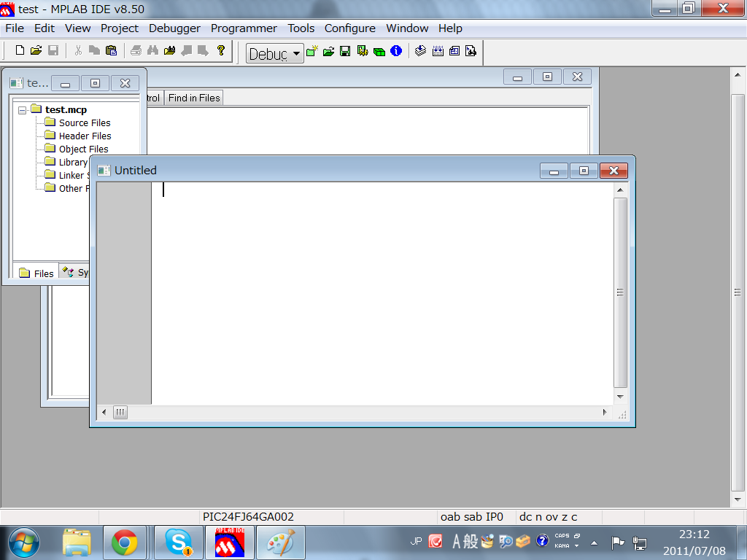The width and height of the screenshot is (747, 560).
Task: Open a file using the yellow folder icon
Action: [x=36, y=50]
